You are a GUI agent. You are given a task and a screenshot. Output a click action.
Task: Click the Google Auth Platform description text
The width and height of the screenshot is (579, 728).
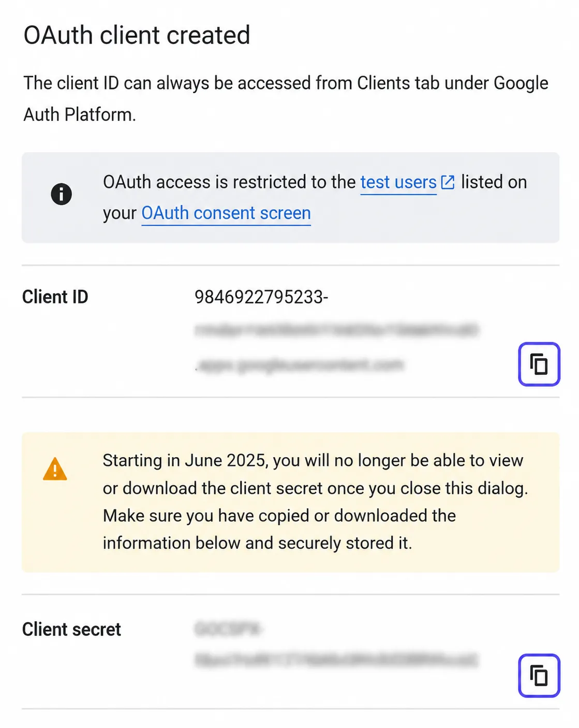286,98
